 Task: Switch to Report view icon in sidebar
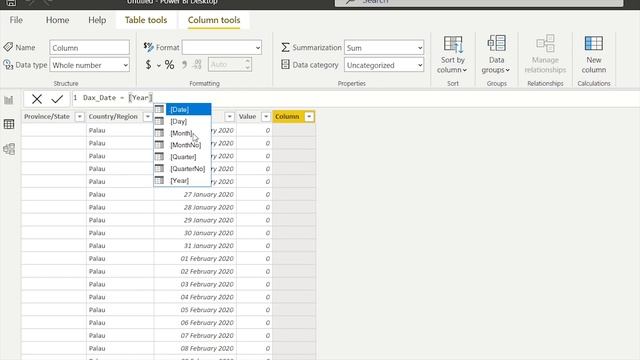(9, 100)
